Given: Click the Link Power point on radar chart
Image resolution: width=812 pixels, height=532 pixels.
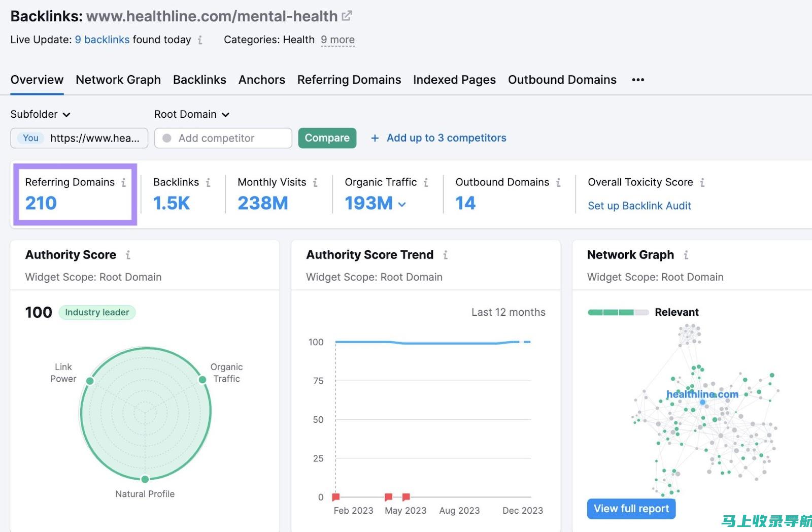Looking at the screenshot, I should pyautogui.click(x=90, y=381).
